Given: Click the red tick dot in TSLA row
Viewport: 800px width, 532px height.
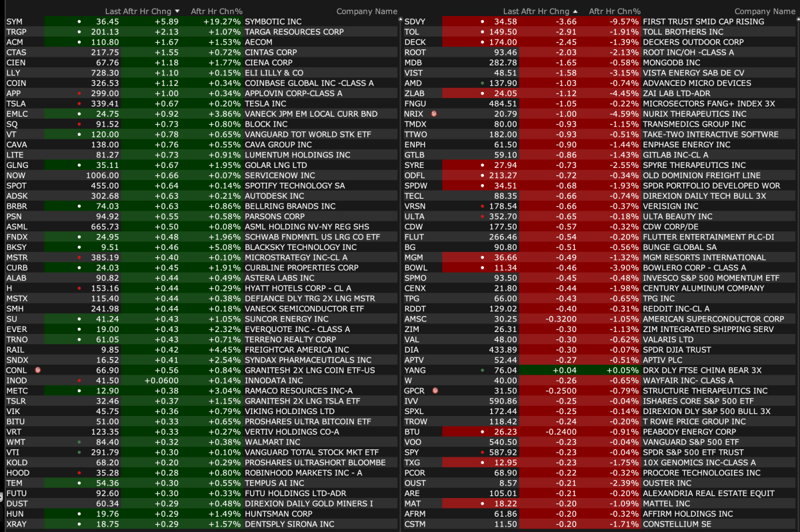Looking at the screenshot, I should tap(79, 103).
